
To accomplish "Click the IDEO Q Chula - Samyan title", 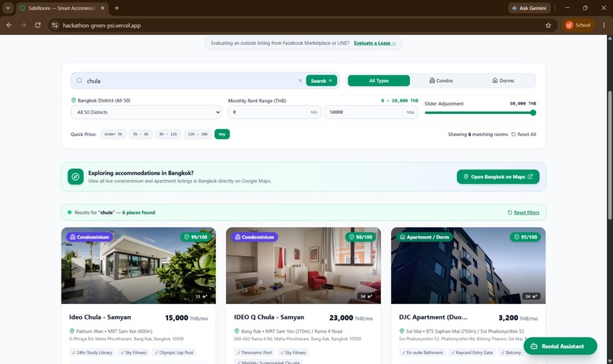I will click(x=269, y=317).
